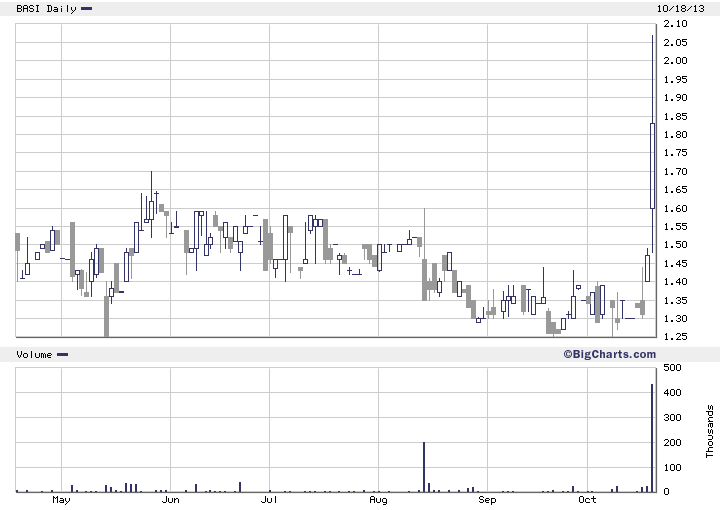The width and height of the screenshot is (720, 510).
Task: Click the May month label
Action: pos(61,499)
